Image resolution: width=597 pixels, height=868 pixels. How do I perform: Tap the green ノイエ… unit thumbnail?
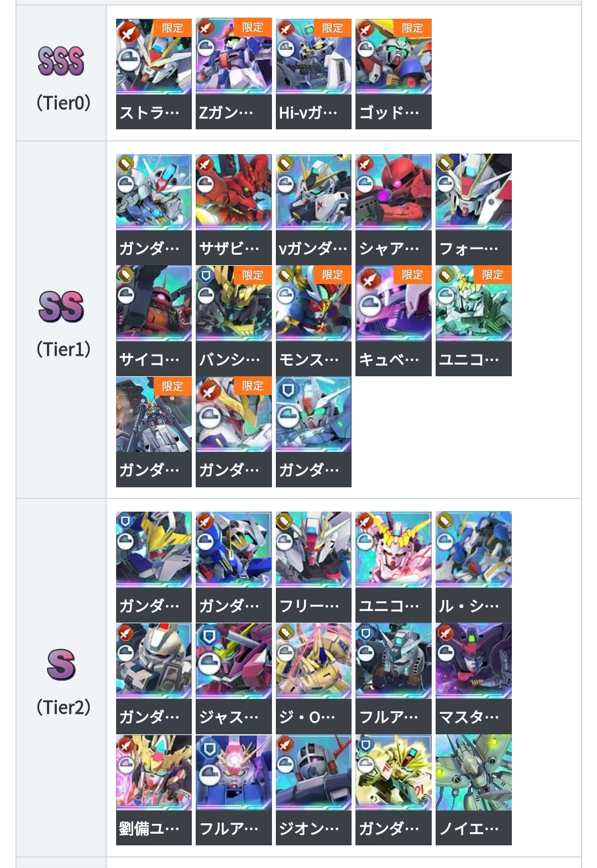[x=473, y=772]
